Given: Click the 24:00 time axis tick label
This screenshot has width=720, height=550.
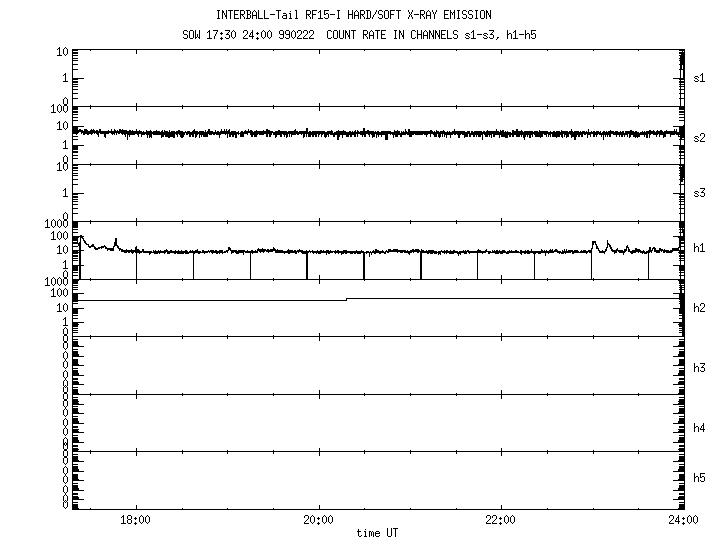Looking at the screenshot, I should (x=683, y=520).
